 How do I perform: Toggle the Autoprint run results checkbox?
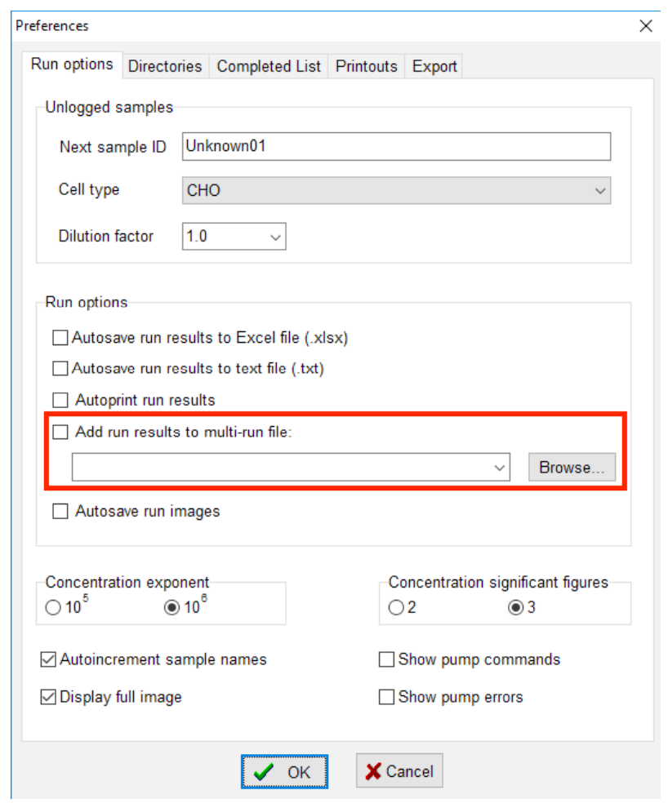click(60, 401)
